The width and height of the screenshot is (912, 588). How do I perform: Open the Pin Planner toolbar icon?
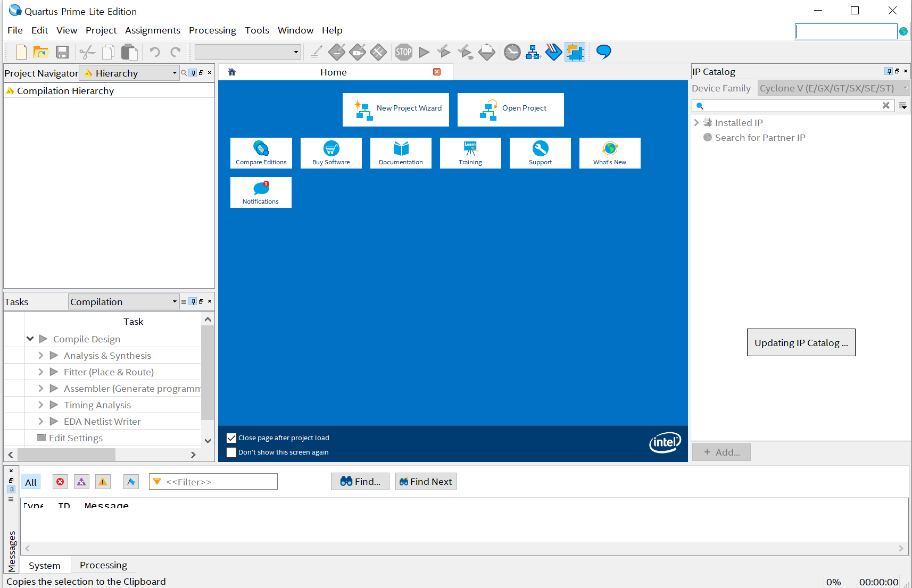(358, 52)
